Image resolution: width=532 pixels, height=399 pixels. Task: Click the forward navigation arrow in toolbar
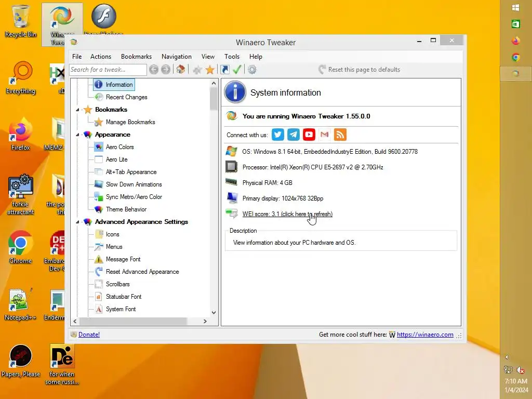(166, 70)
